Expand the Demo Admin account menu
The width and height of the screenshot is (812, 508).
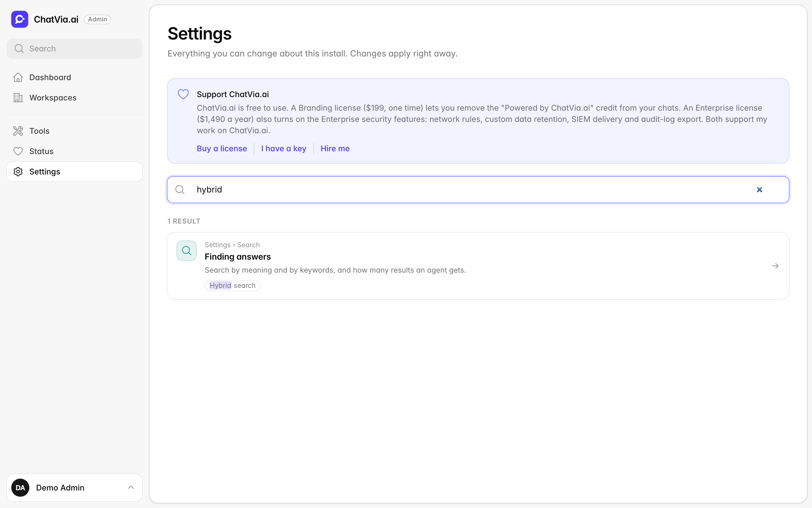(74, 487)
